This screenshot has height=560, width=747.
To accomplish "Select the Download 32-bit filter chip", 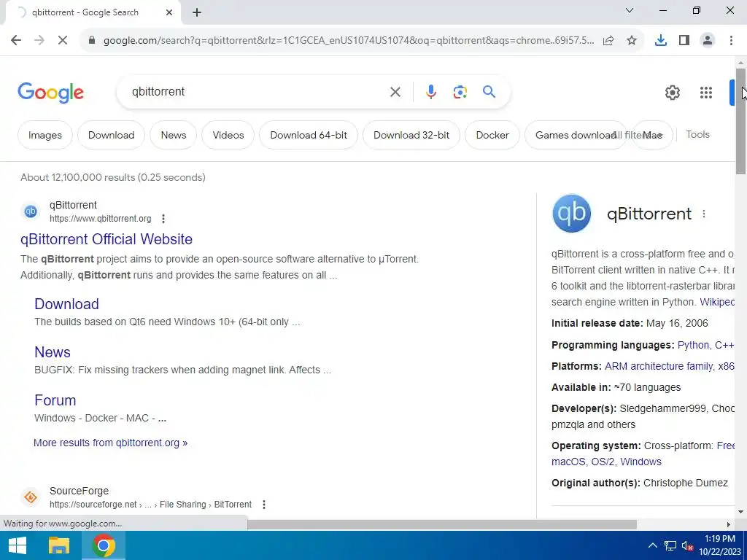I will pyautogui.click(x=411, y=135).
